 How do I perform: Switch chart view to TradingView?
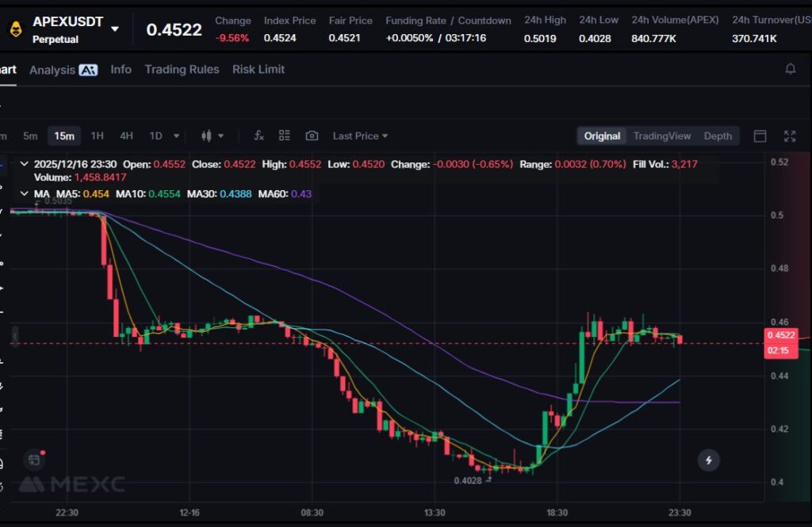point(661,136)
